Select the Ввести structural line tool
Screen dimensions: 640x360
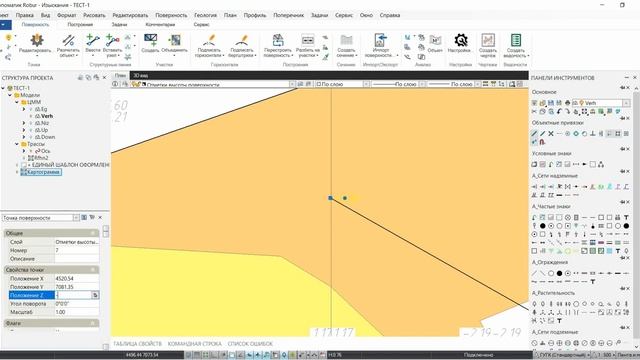coord(93,40)
